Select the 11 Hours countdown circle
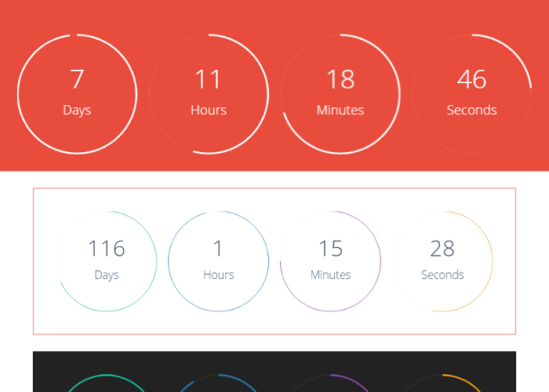This screenshot has width=549, height=392. point(209,94)
